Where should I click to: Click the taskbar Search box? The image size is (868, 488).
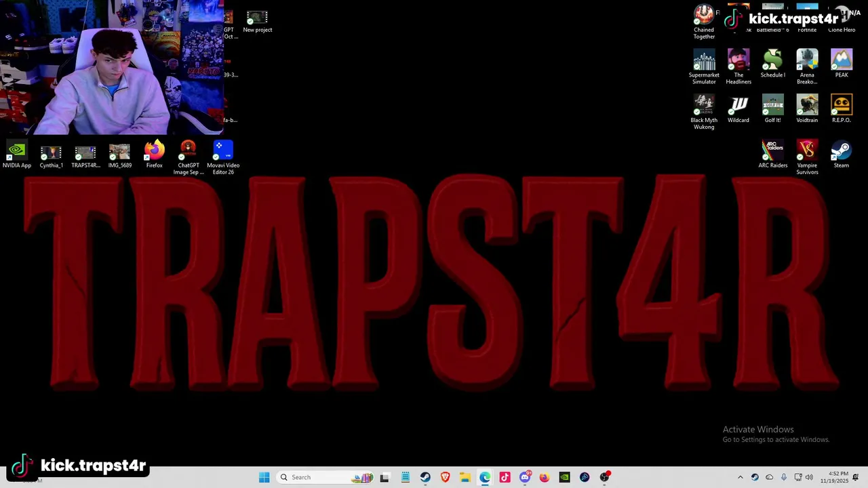[326, 477]
